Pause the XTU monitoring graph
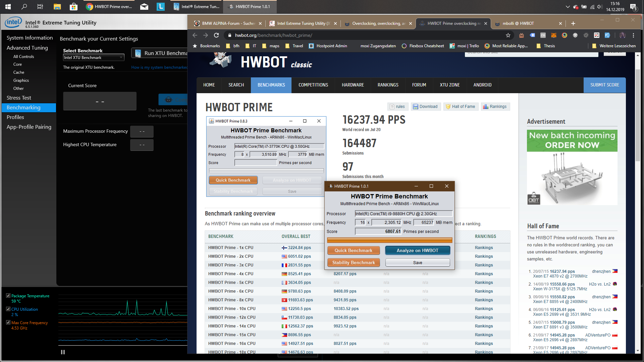The width and height of the screenshot is (644, 362). tap(63, 352)
